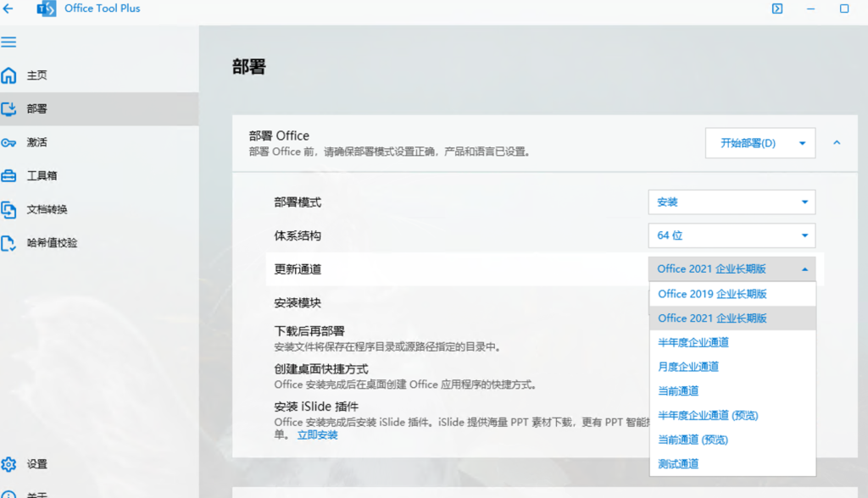This screenshot has height=498, width=868.
Task: Click the 立即安装 link for iSlide
Action: [x=317, y=435]
